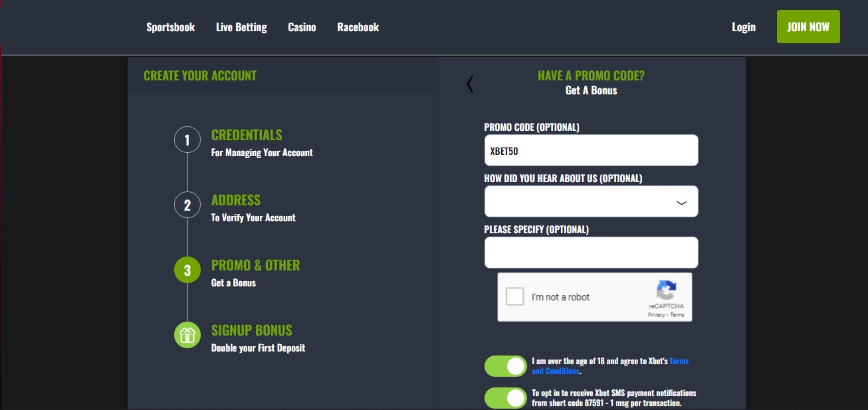Select the step 2 Address circle icon
The height and width of the screenshot is (410, 868).
(187, 205)
